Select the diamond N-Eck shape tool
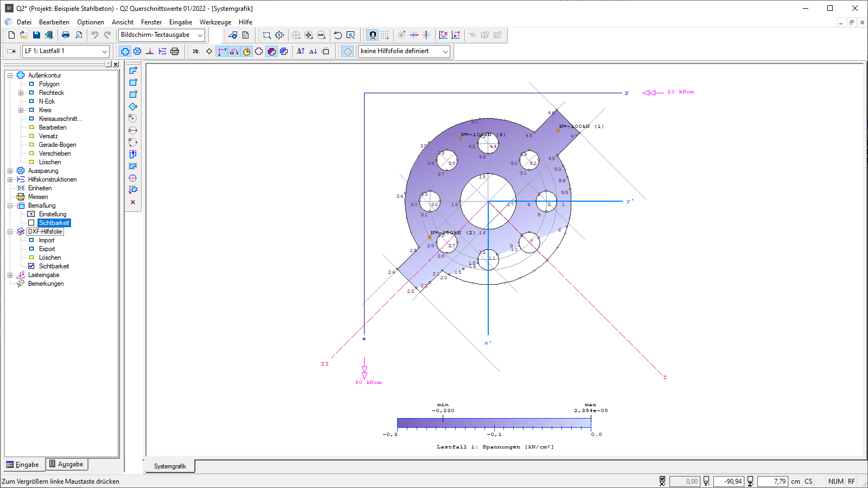 coord(133,106)
